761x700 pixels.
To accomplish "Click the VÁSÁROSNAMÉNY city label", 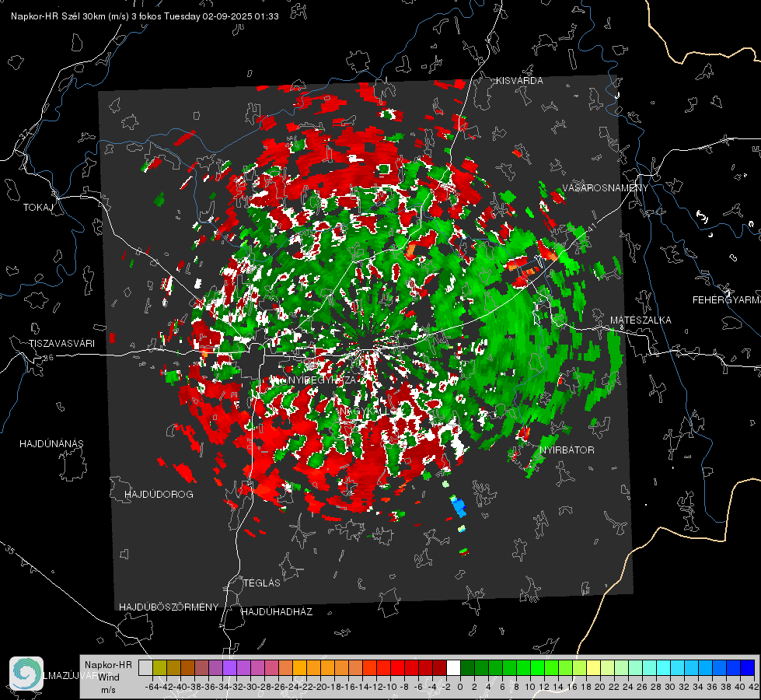I will point(606,188).
